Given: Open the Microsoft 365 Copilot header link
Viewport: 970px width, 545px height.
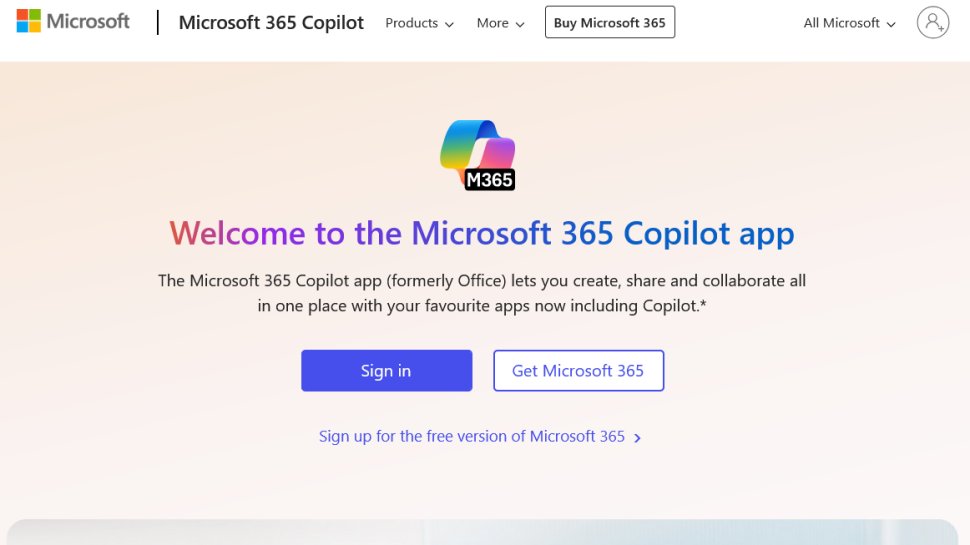Looking at the screenshot, I should click(271, 22).
